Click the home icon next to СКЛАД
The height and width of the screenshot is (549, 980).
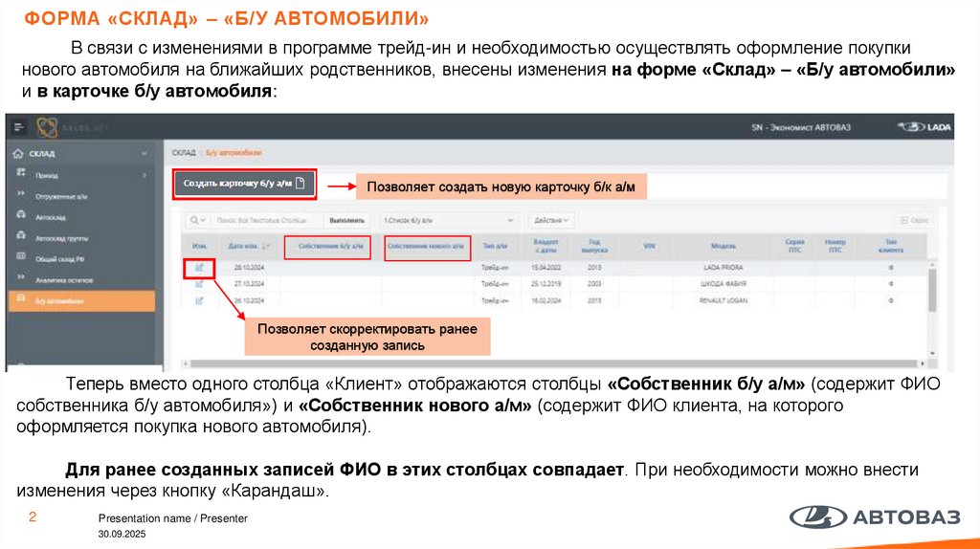point(18,153)
